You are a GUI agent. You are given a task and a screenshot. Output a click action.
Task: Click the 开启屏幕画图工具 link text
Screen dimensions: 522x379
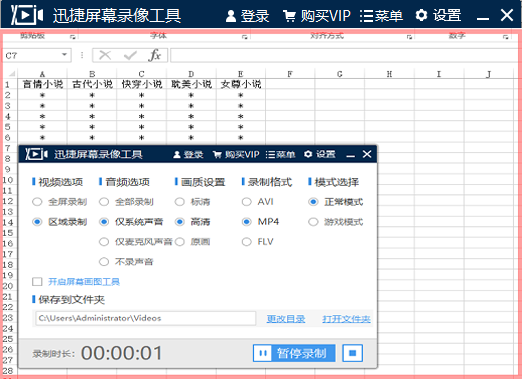pos(84,282)
